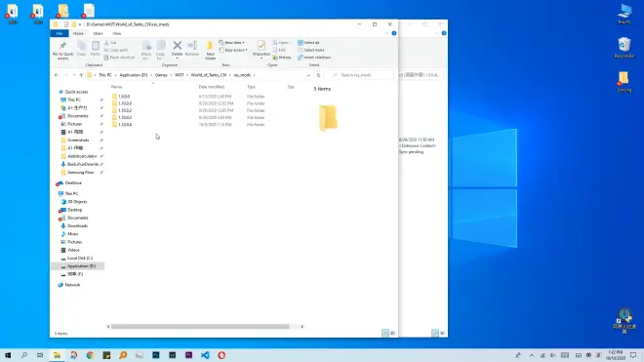Click the Application (D:) breadcrumb
This screenshot has width=644, height=362.
[x=134, y=75]
